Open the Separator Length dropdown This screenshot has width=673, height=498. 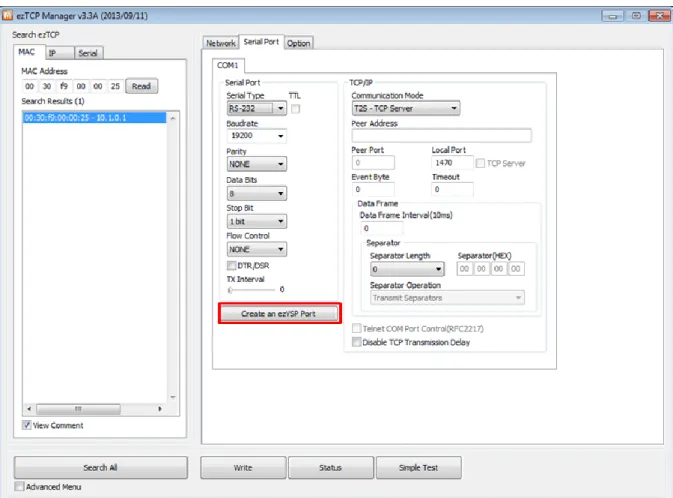[407, 269]
